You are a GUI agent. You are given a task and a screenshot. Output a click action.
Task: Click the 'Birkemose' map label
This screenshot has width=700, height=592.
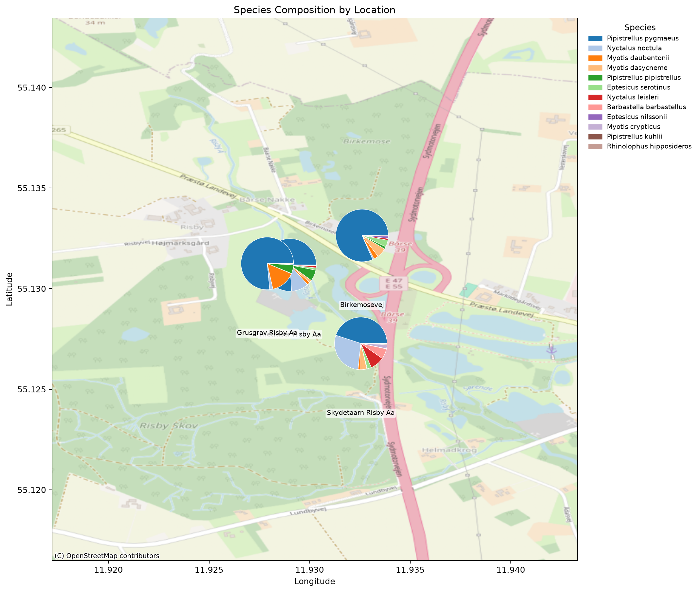(x=367, y=142)
